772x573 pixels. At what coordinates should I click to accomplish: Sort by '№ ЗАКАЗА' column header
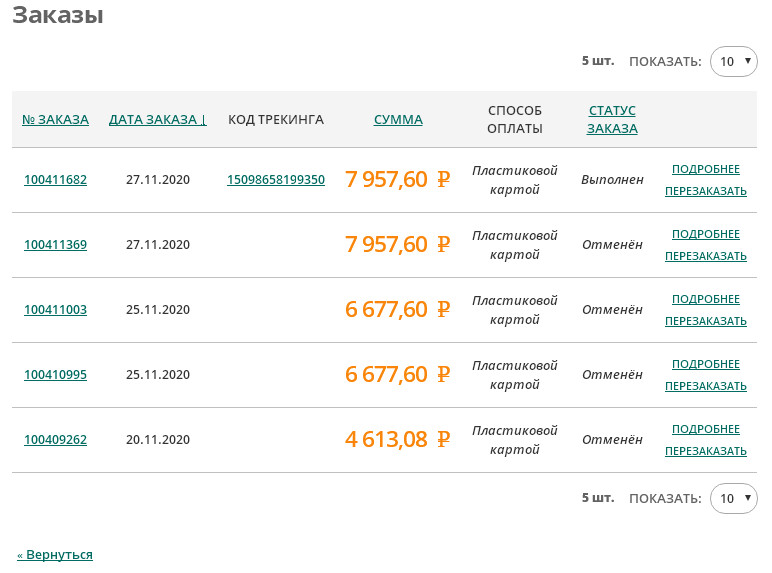[x=55, y=120]
